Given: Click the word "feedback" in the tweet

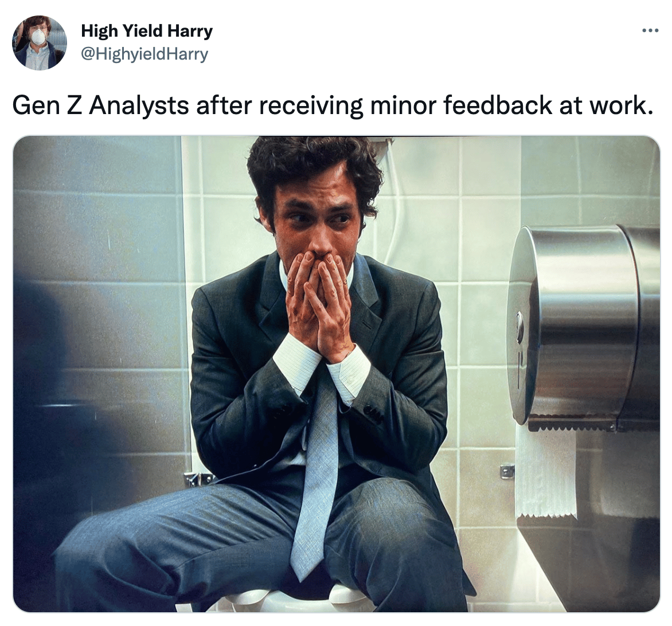Looking at the screenshot, I should click(x=497, y=105).
